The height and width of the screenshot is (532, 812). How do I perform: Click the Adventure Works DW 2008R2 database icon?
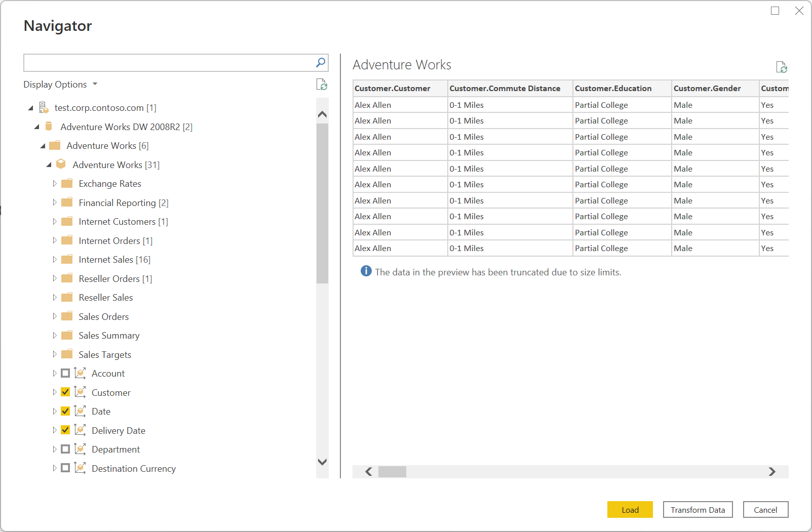(x=49, y=127)
